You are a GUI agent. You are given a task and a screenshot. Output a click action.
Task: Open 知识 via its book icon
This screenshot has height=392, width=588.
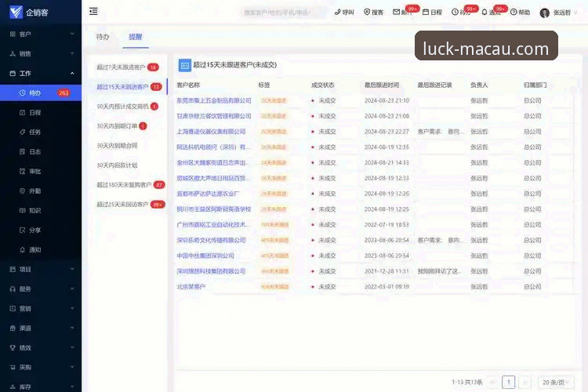(x=22, y=210)
